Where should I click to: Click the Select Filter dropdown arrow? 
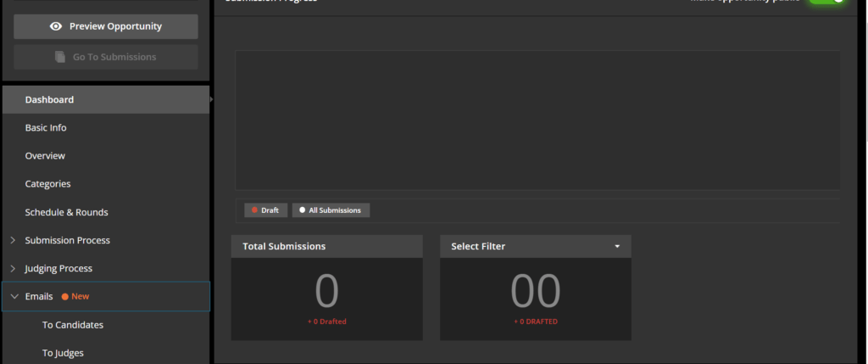click(x=617, y=247)
